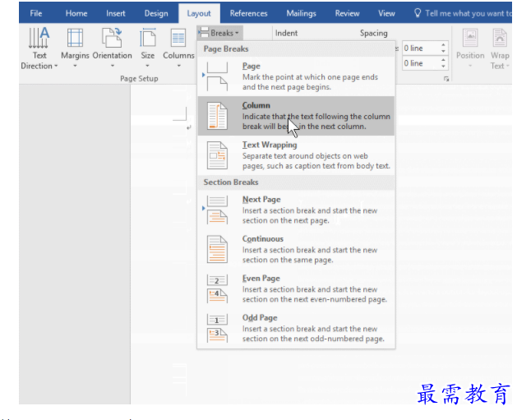Viewport: 517px width, 420px height.
Task: Click the Text Direction icon
Action: tap(39, 38)
